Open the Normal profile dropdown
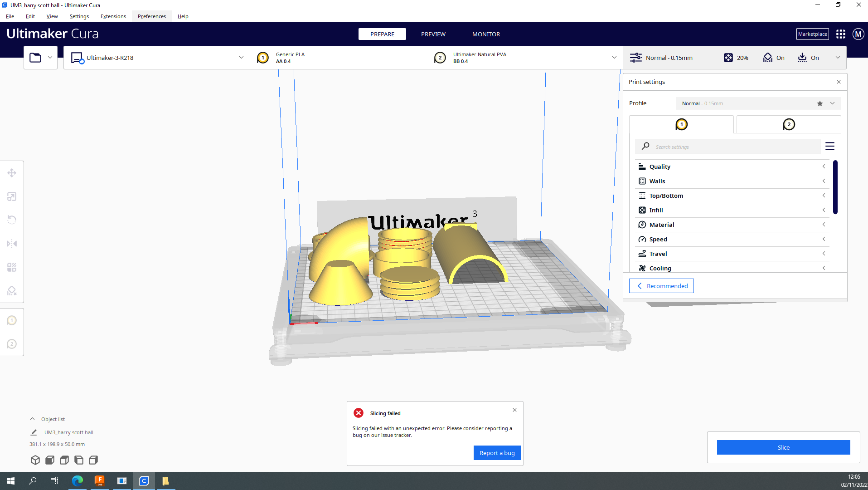This screenshot has height=490, width=868. coord(832,103)
